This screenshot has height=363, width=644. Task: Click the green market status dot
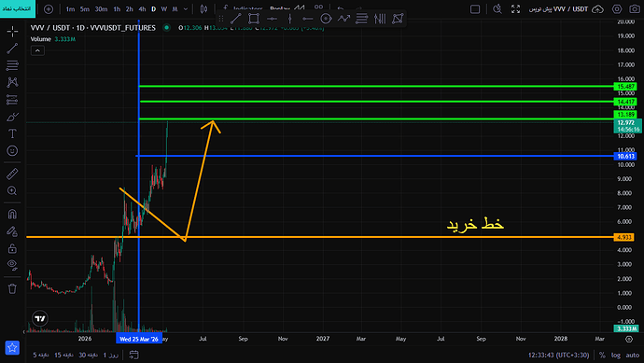coord(166,27)
